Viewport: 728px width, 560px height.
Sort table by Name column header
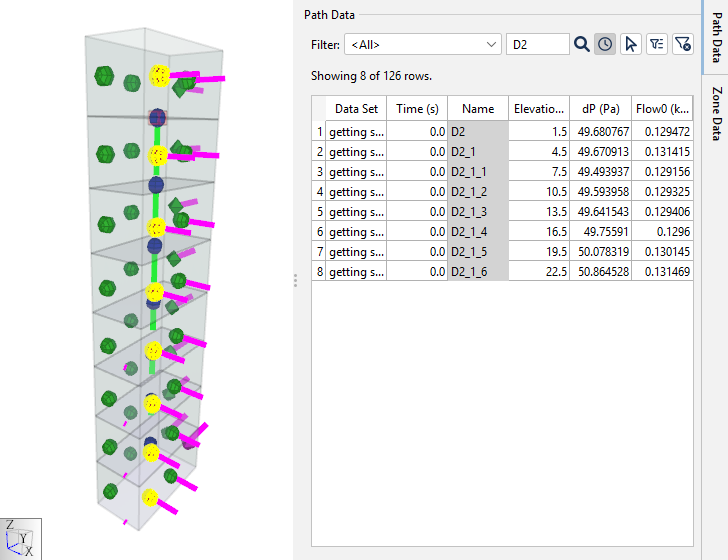pos(478,109)
